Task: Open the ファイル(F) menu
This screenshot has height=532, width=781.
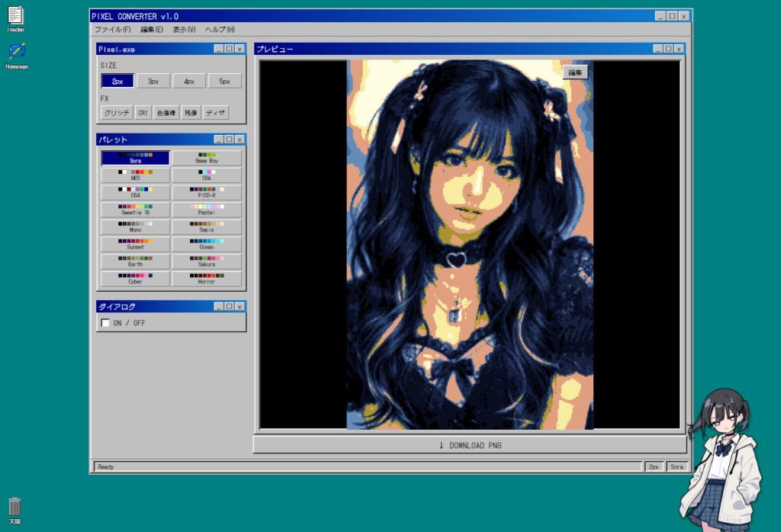Action: 112,30
